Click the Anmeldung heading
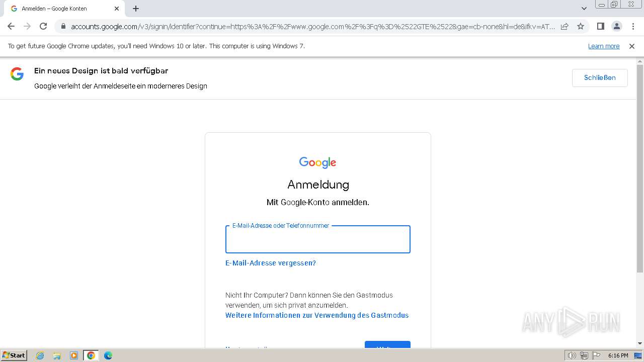This screenshot has width=644, height=362. (318, 185)
